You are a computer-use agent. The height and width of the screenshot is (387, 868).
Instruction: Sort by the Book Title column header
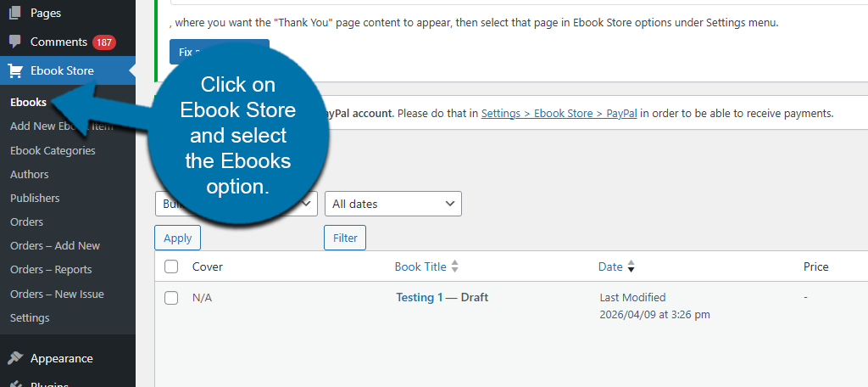[420, 266]
